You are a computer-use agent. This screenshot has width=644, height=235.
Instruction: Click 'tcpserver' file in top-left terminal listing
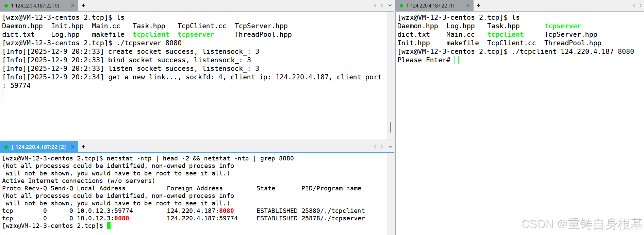196,34
